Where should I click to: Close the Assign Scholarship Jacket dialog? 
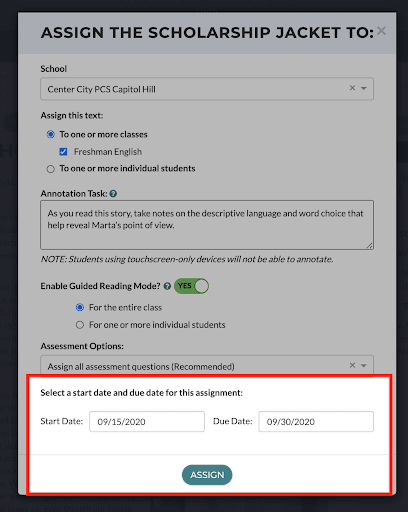[x=381, y=31]
